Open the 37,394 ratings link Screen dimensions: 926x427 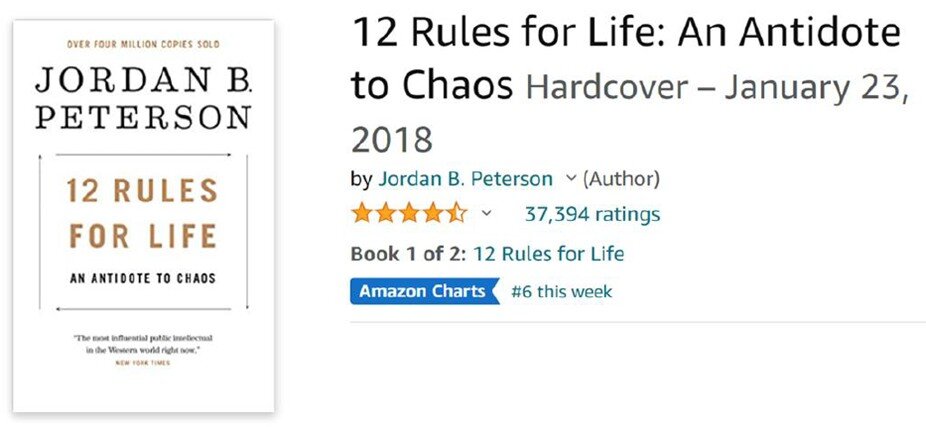coord(592,214)
